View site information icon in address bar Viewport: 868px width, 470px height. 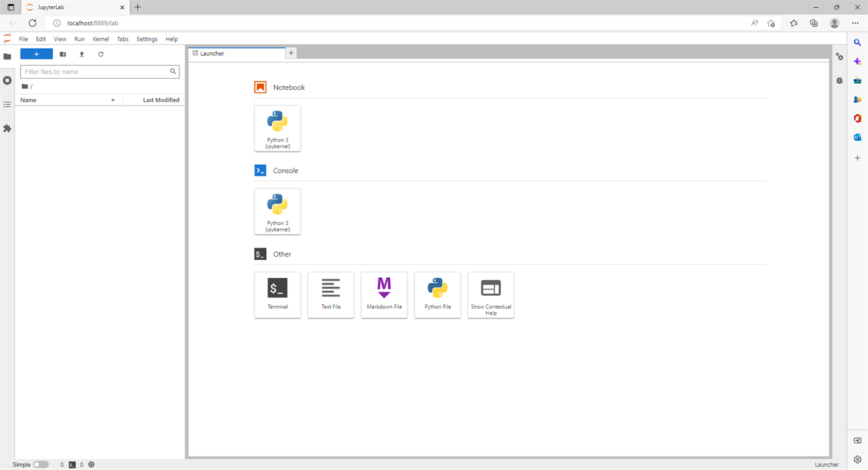click(56, 23)
